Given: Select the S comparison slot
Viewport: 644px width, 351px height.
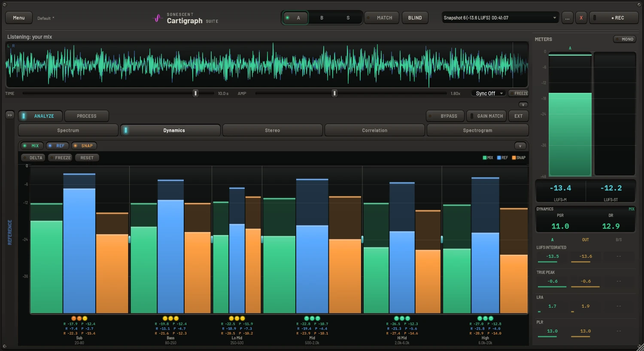Looking at the screenshot, I should point(348,18).
